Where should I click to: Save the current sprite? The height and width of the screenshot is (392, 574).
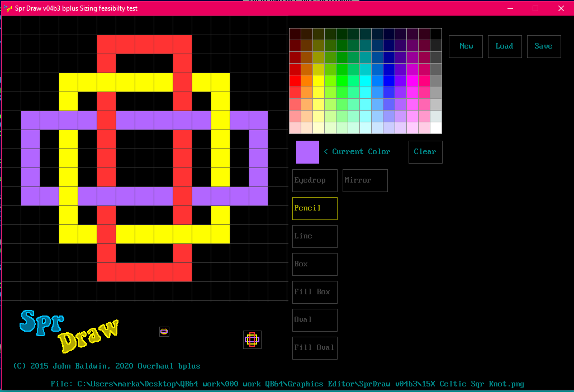pos(543,46)
